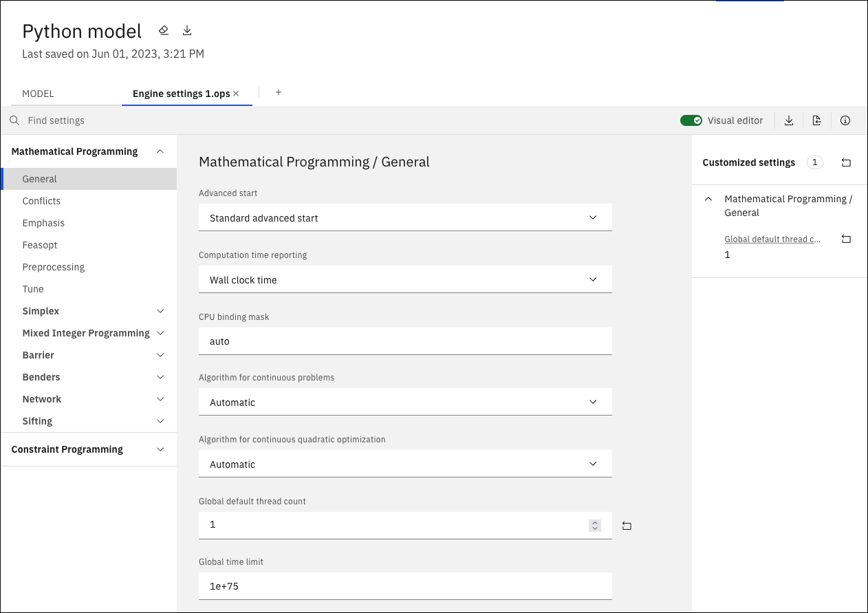Click the Last saved timestamp text
Screen dimensions: 868x613
point(113,54)
